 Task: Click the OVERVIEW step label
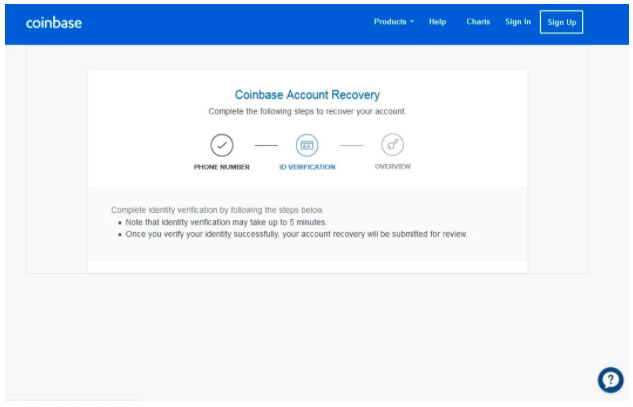392,167
